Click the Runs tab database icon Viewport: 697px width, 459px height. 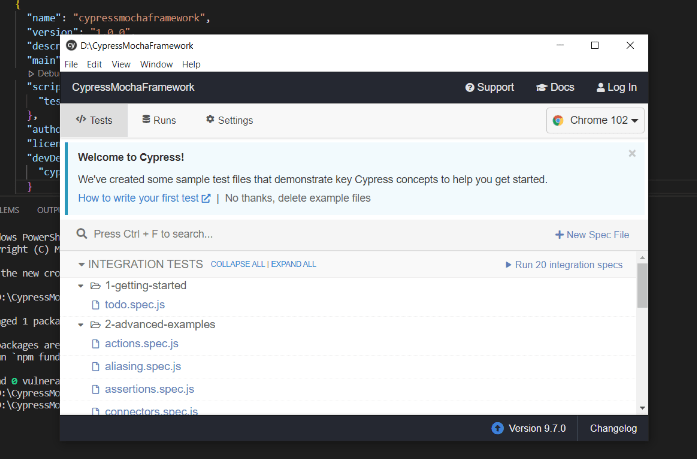146,119
